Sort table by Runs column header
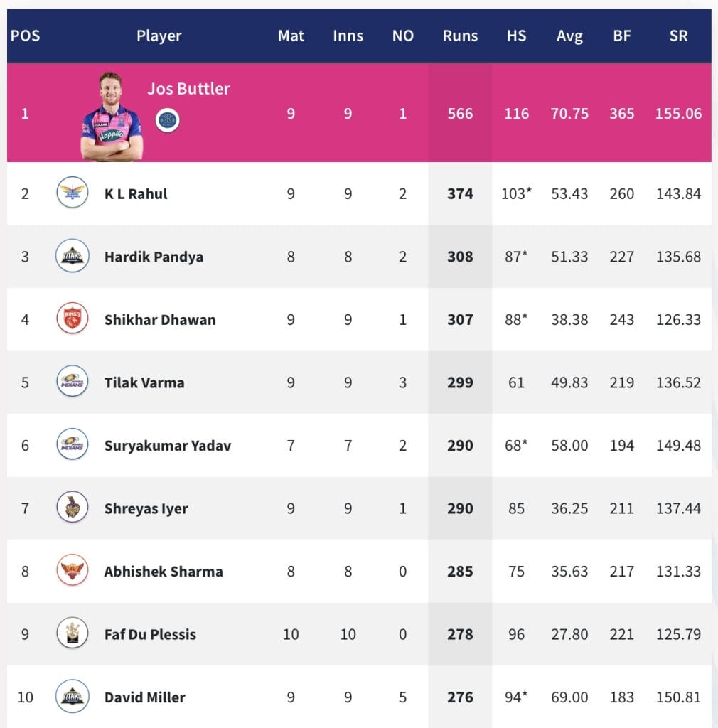Screen dimensions: 718x728 click(x=460, y=36)
